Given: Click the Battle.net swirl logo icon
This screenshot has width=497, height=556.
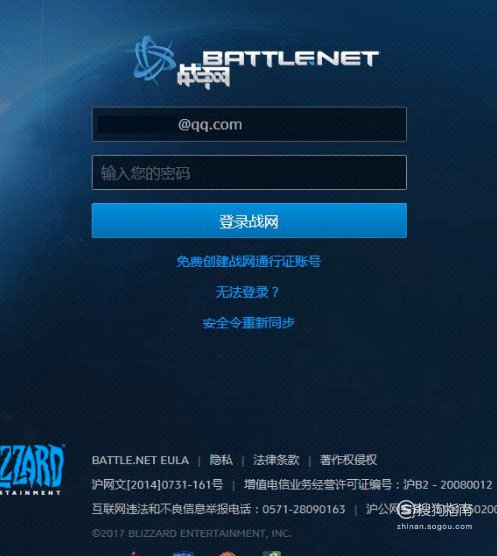Looking at the screenshot, I should coord(154,60).
